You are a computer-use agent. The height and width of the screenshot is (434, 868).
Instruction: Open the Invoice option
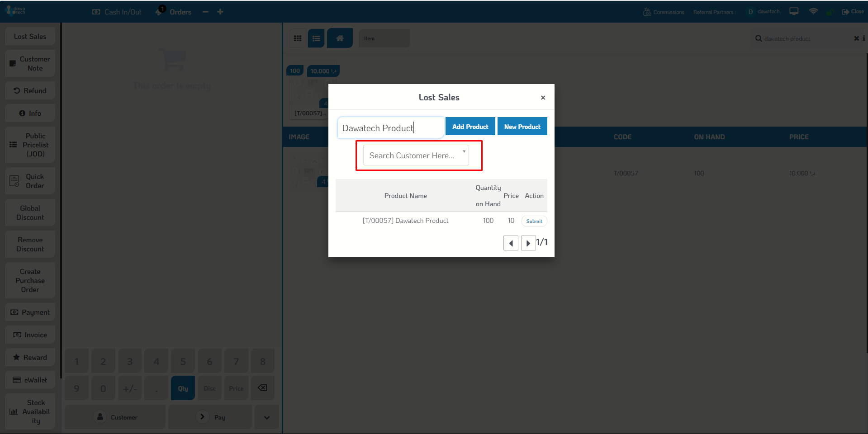(30, 335)
